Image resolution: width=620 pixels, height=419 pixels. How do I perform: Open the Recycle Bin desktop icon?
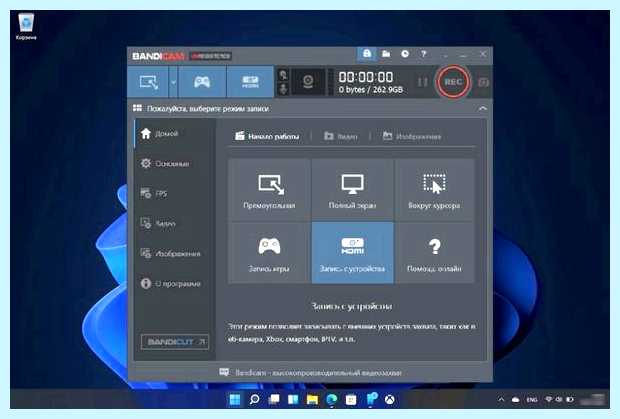coord(26,26)
